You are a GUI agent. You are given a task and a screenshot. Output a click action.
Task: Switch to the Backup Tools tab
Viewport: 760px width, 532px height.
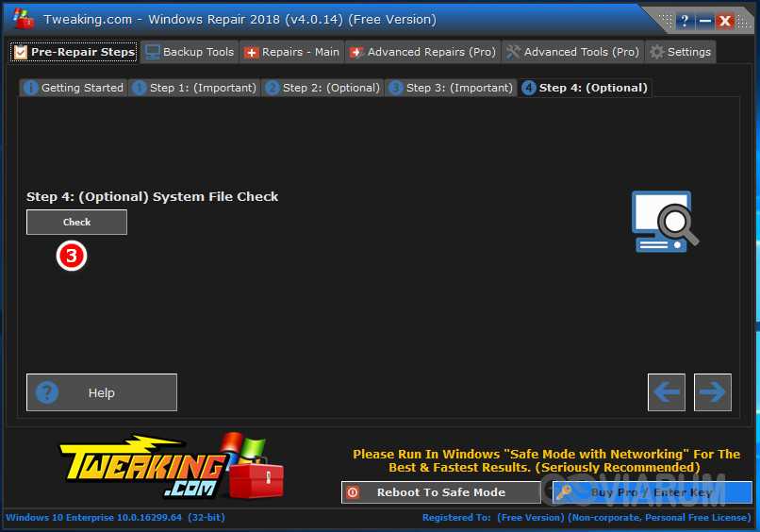[x=190, y=52]
